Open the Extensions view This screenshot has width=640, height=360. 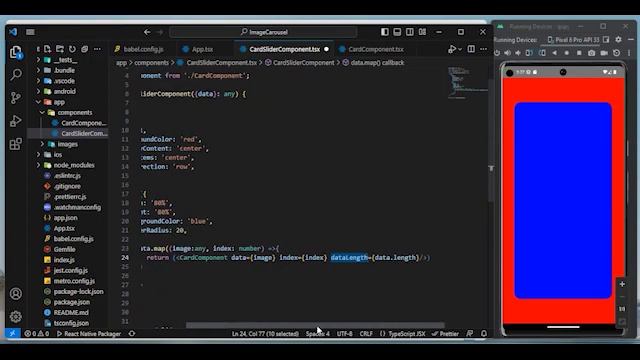click(16, 144)
